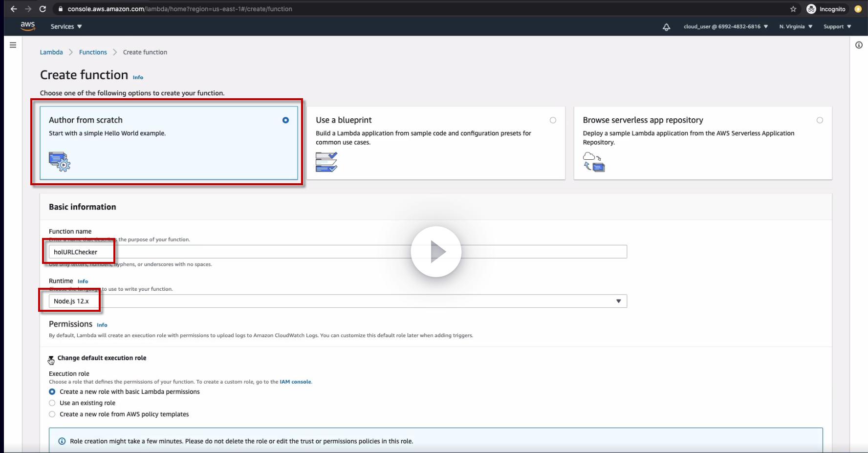Click the browser address bar URL
This screenshot has width=868, height=453.
tap(180, 9)
